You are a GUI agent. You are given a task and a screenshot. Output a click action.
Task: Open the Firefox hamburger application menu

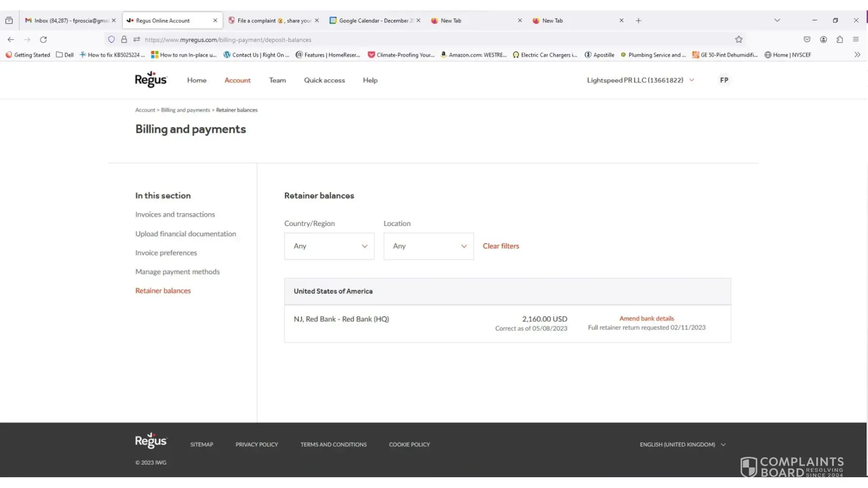[x=855, y=40]
